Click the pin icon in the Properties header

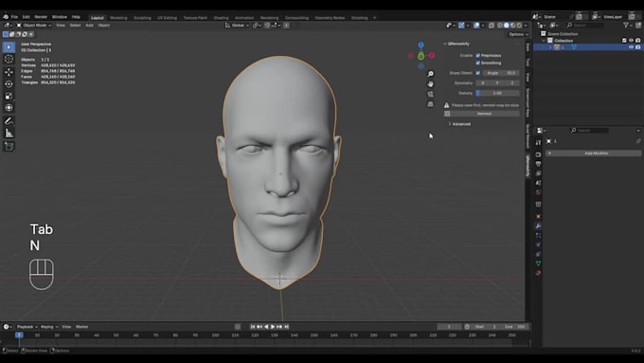(638, 141)
